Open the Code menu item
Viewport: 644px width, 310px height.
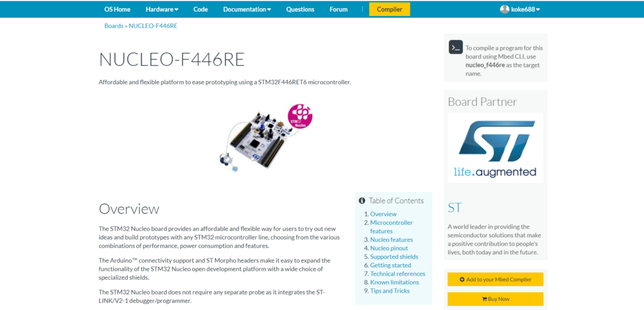coord(201,9)
